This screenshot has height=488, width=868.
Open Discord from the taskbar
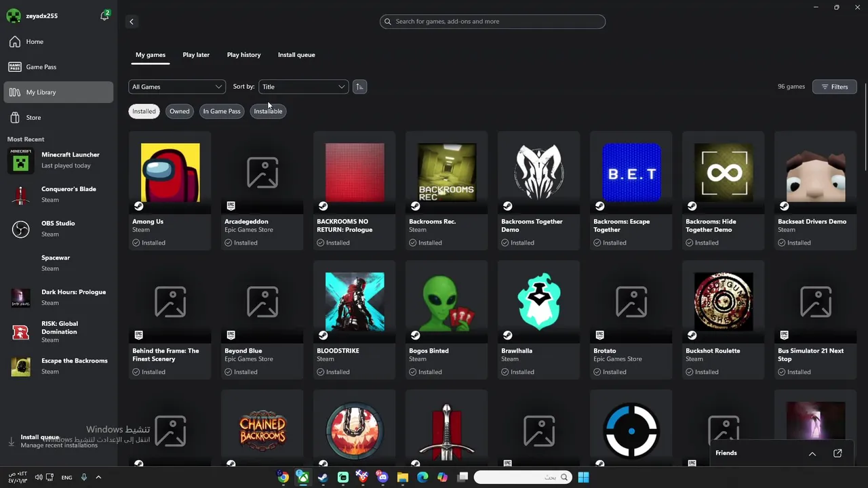(x=382, y=477)
